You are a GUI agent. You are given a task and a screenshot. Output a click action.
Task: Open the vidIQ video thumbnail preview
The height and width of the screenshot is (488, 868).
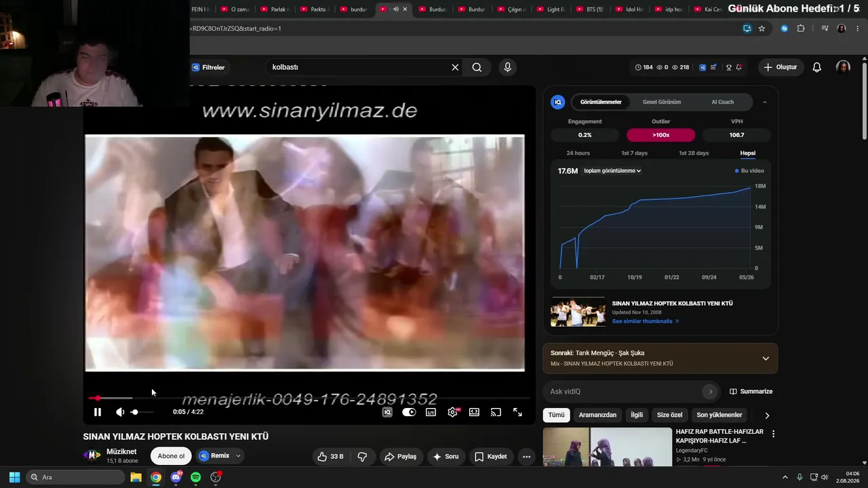[x=578, y=312]
